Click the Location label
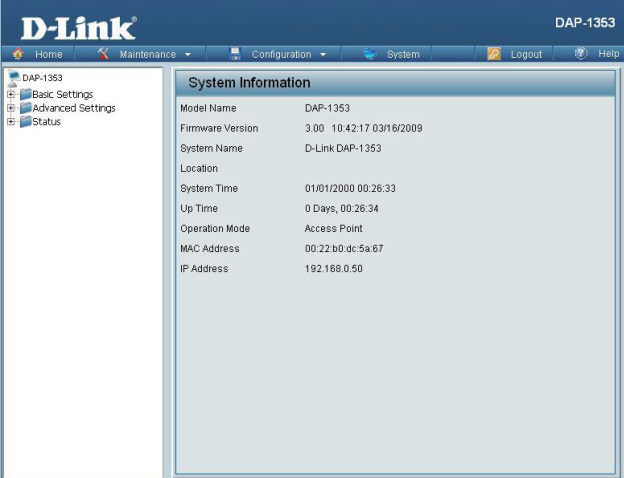The image size is (624, 478). click(x=199, y=168)
